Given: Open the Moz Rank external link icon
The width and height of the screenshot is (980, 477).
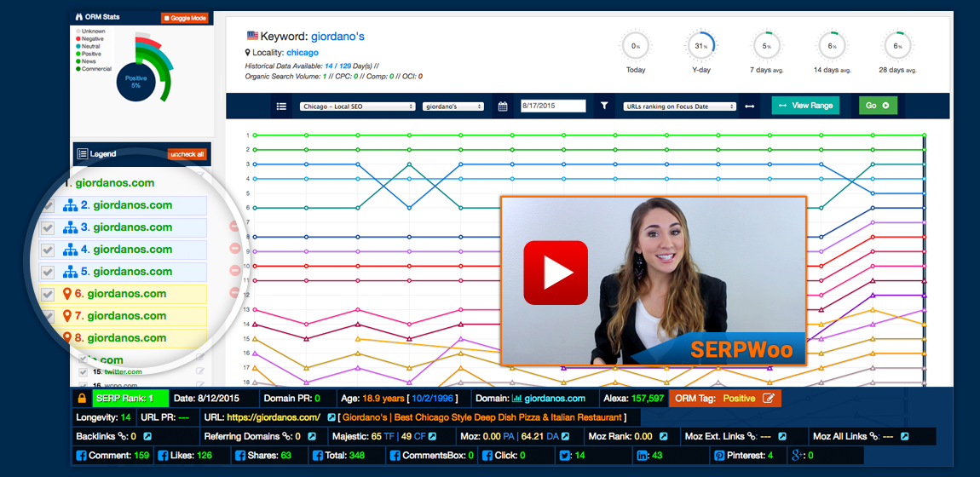Looking at the screenshot, I should tap(665, 436).
